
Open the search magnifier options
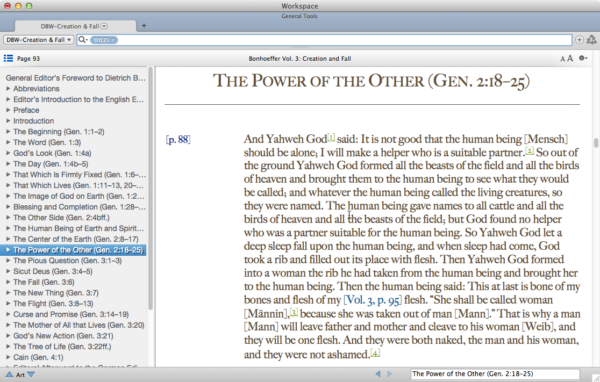point(83,40)
